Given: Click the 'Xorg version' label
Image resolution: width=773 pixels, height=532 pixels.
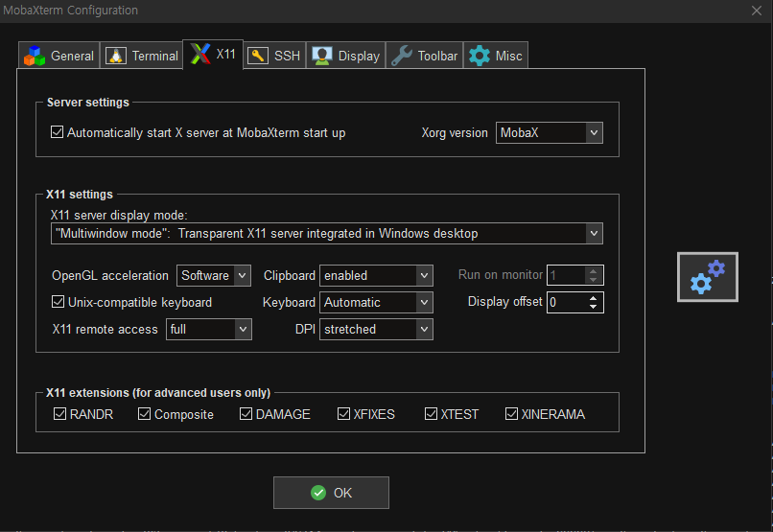Looking at the screenshot, I should 455,132.
